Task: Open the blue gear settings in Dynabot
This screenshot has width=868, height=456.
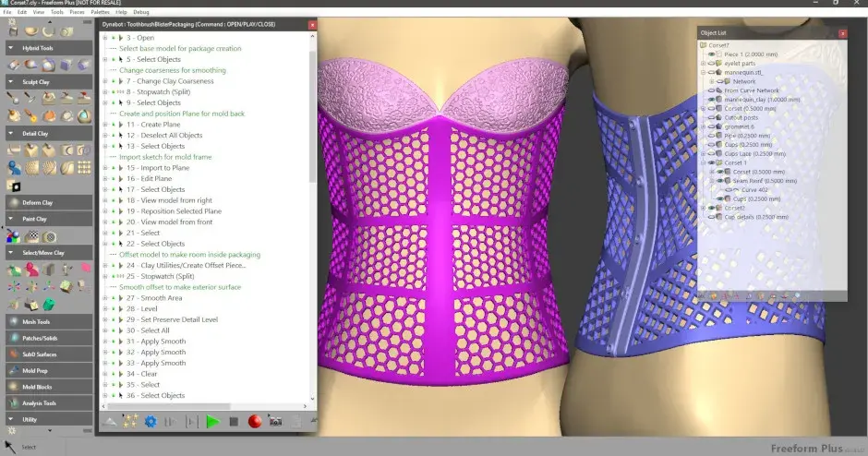Action: 151,422
